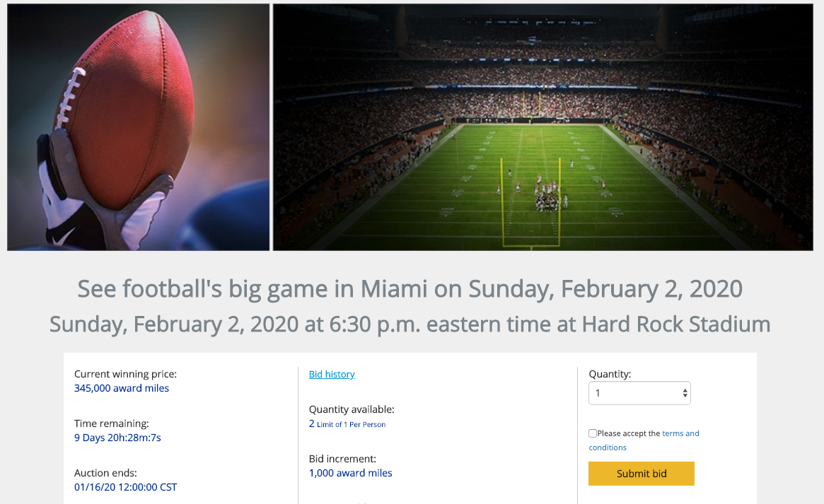Screen dimensions: 824x504
Task: Click the 345,000 award miles price
Action: 122,388
